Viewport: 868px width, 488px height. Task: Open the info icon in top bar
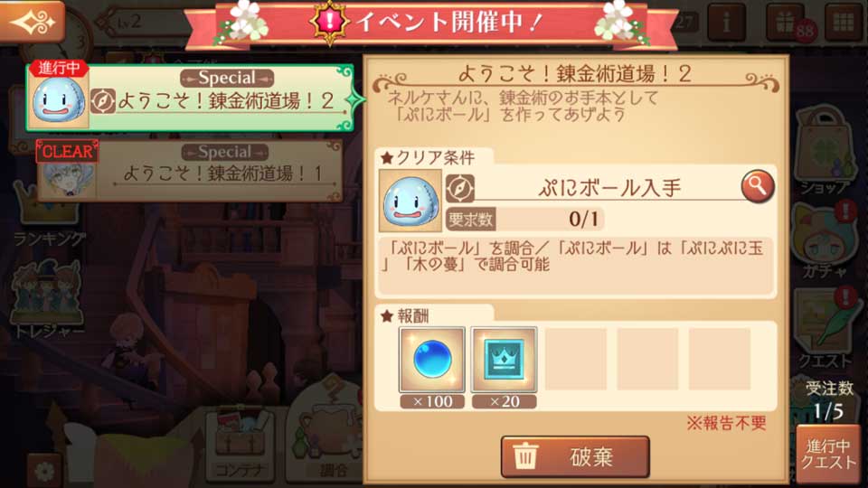pyautogui.click(x=726, y=22)
